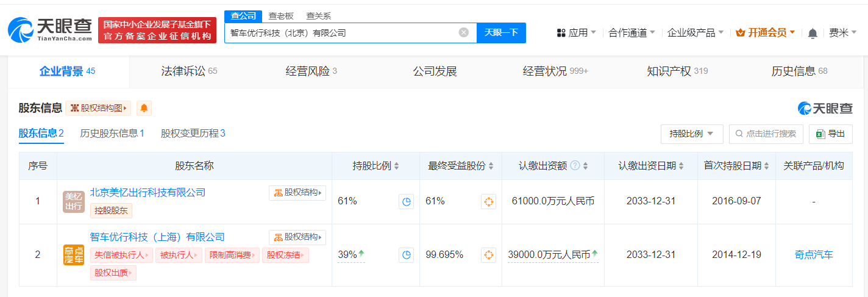Open the 股权结构图 chart button
The width and height of the screenshot is (868, 297).
(98, 108)
